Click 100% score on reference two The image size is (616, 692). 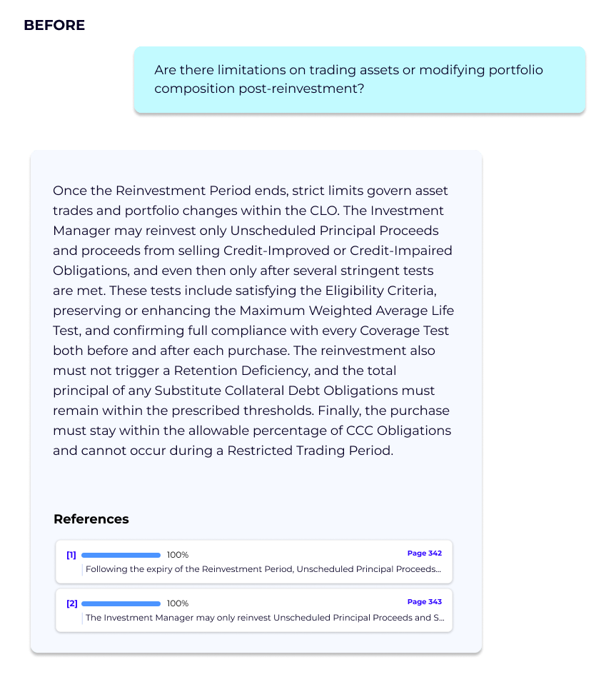point(178,603)
